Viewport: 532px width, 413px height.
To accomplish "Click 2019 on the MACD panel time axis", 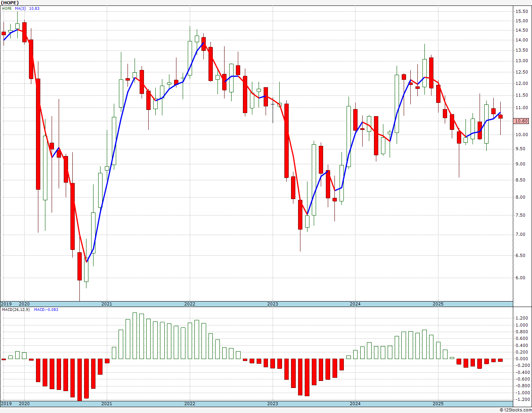I will (6, 404).
